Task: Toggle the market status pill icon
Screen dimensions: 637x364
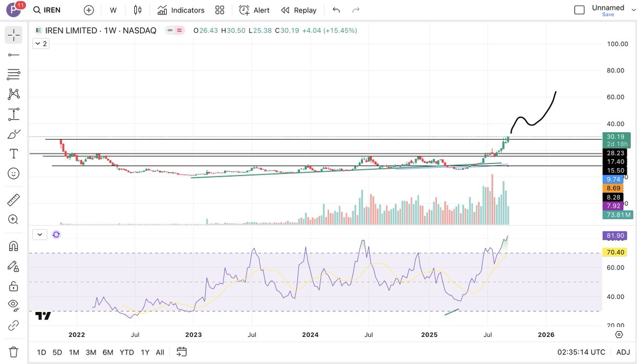Action: (x=175, y=31)
